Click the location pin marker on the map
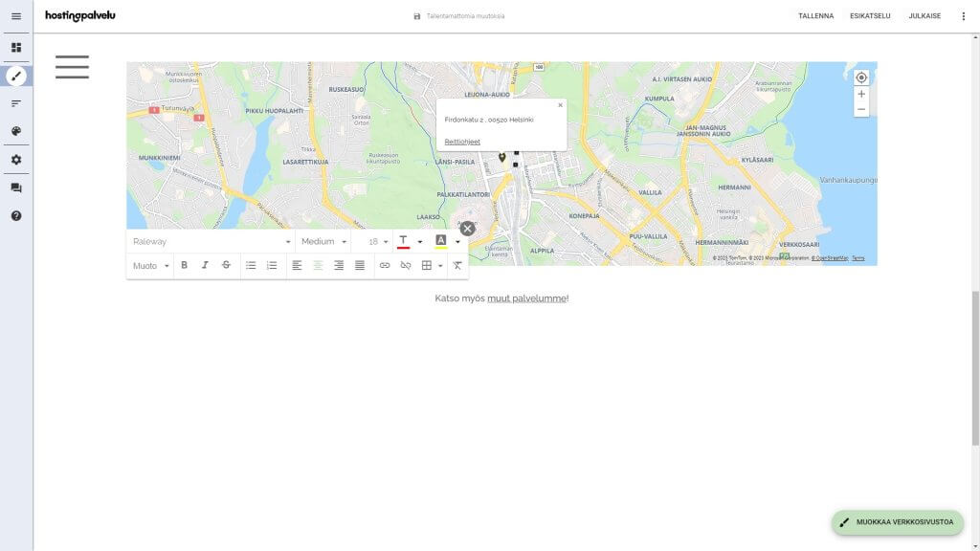Viewport: 980px width, 551px height. tap(501, 158)
